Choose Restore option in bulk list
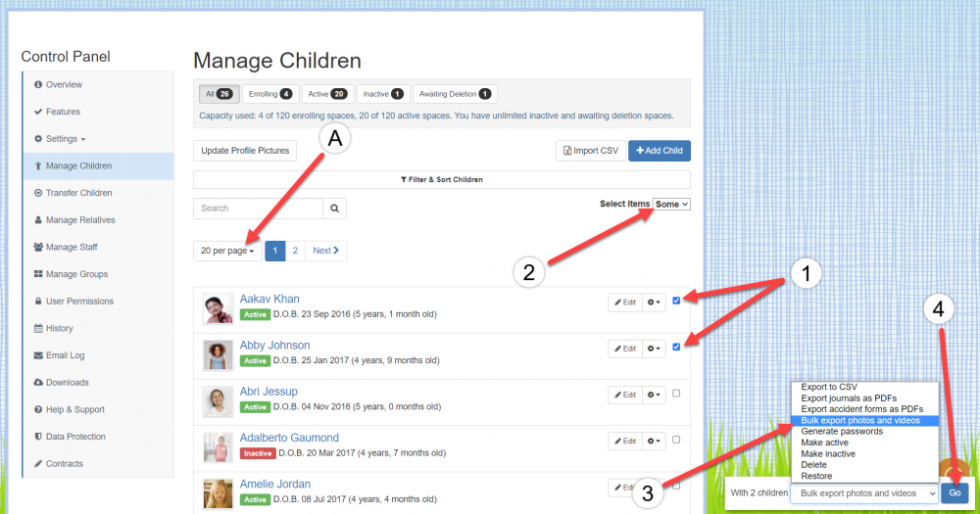 [864, 477]
